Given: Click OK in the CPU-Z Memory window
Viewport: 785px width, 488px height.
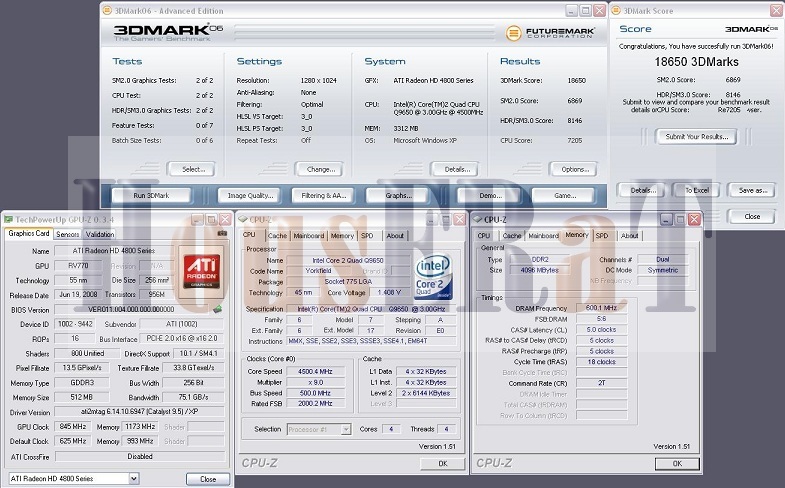Looking at the screenshot, I should point(677,463).
